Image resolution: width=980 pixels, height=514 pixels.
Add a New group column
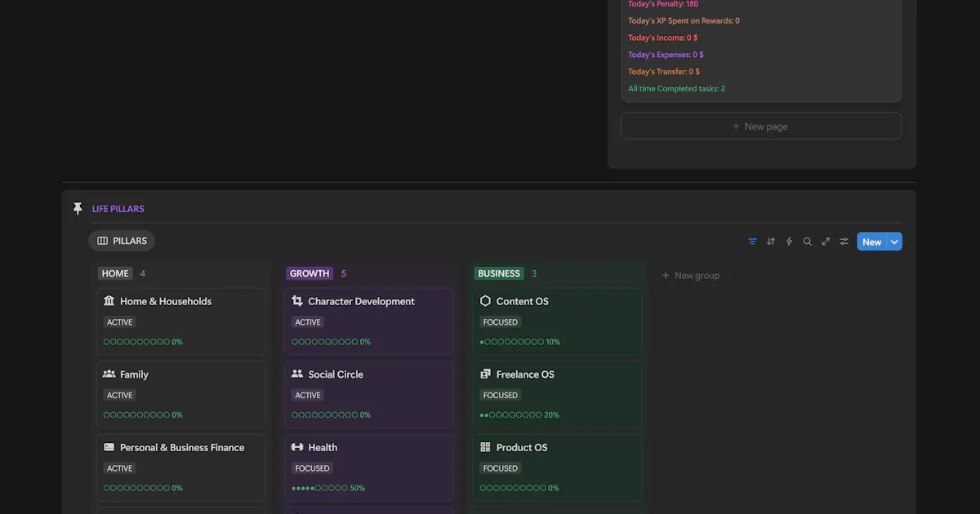point(690,276)
